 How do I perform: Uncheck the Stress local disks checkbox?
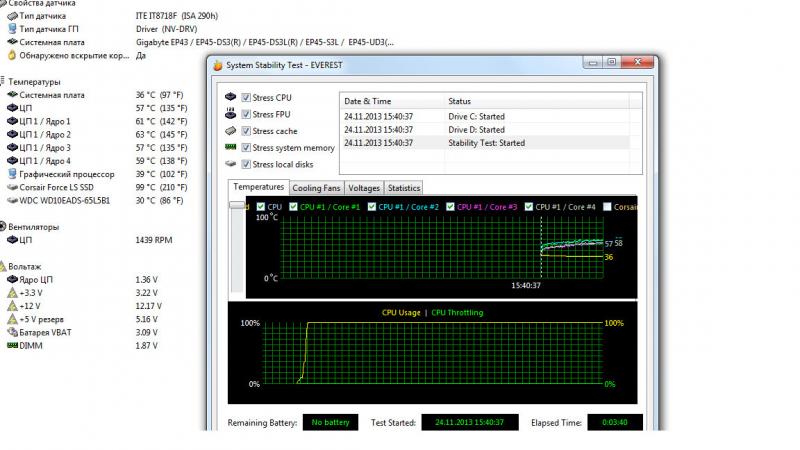point(246,164)
